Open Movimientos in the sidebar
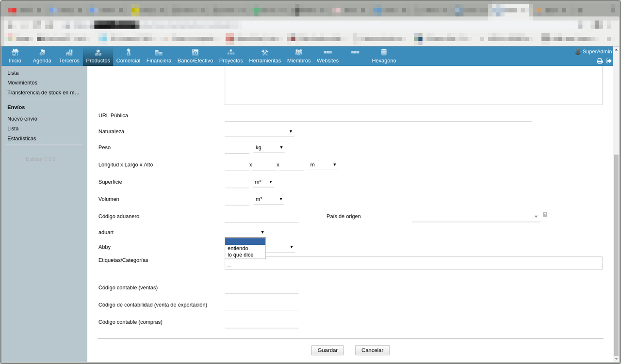Image resolution: width=621 pixels, height=364 pixels. coord(22,83)
